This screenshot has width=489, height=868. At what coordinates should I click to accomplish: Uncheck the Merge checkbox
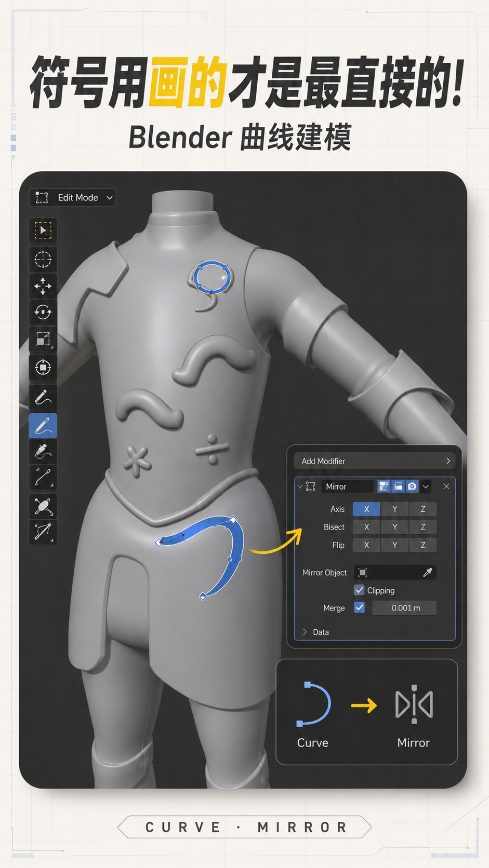coord(359,607)
